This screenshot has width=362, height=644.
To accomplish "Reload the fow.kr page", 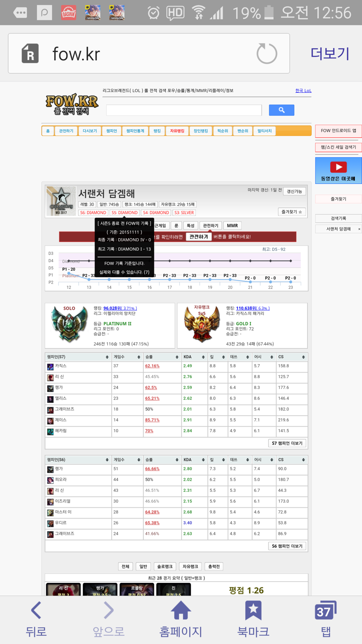I will pos(267,53).
